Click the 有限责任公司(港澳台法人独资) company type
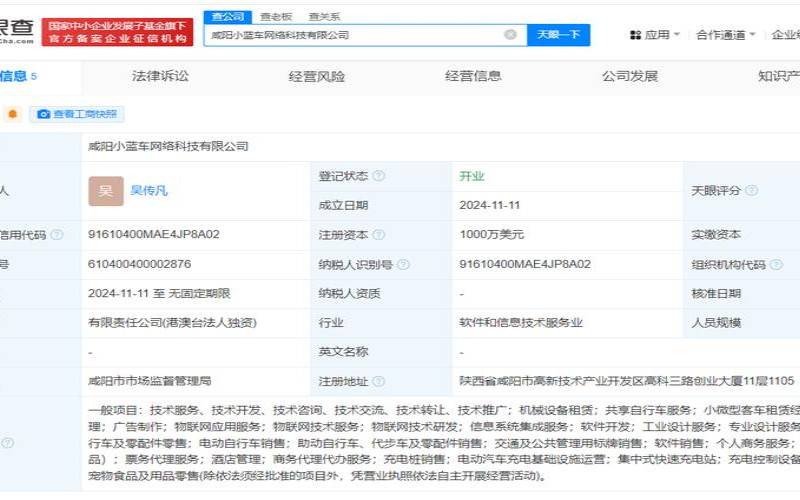The height and width of the screenshot is (500, 800). (172, 322)
